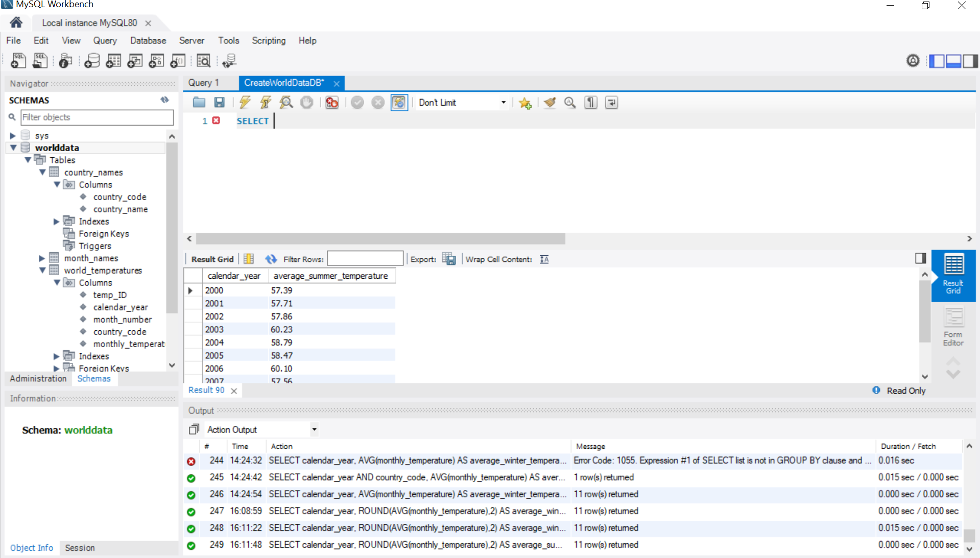This screenshot has width=980, height=558.
Task: Collapse world_temperatures table
Action: point(42,270)
